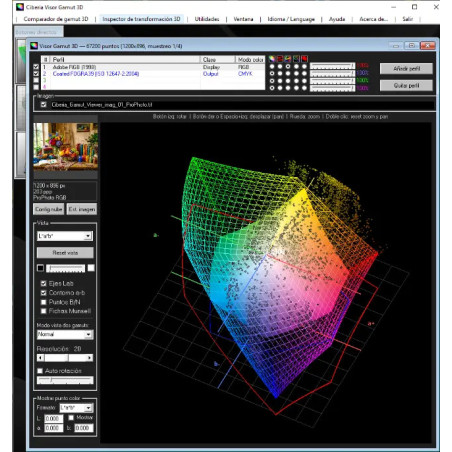Click the multicolor wireframe render mode icon
The width and height of the screenshot is (452, 452).
tap(288, 59)
